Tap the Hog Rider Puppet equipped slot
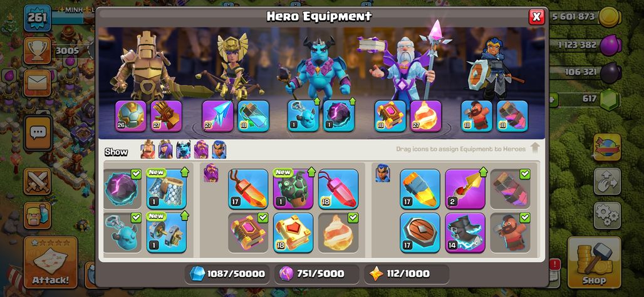644x297 pixels. [x=477, y=116]
